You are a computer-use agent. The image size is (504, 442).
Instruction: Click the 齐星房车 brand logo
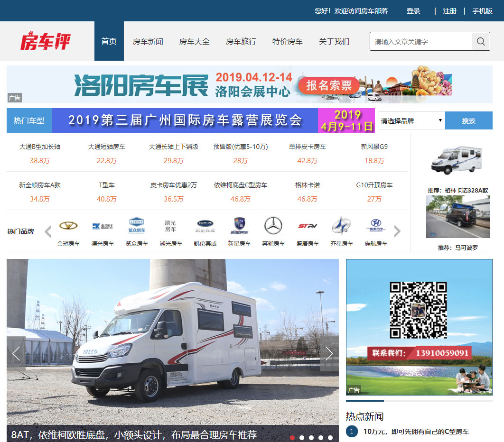pyautogui.click(x=341, y=226)
